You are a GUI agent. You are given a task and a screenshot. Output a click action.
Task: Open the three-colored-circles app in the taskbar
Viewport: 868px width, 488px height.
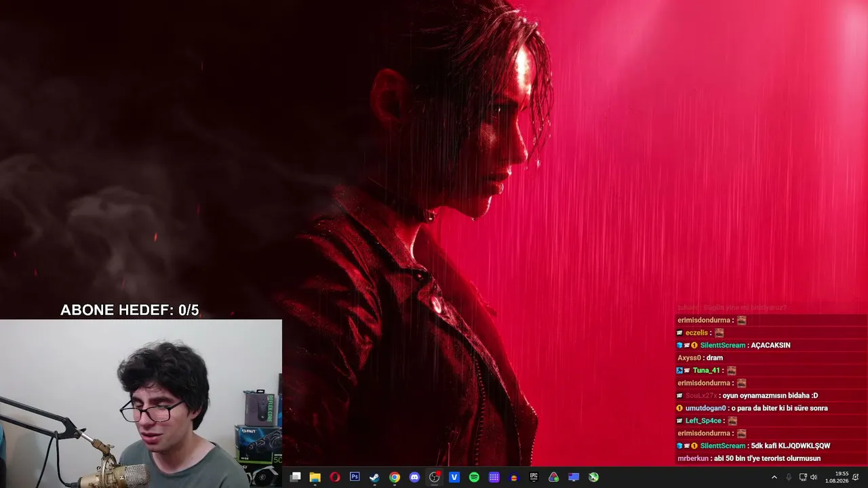tap(554, 477)
